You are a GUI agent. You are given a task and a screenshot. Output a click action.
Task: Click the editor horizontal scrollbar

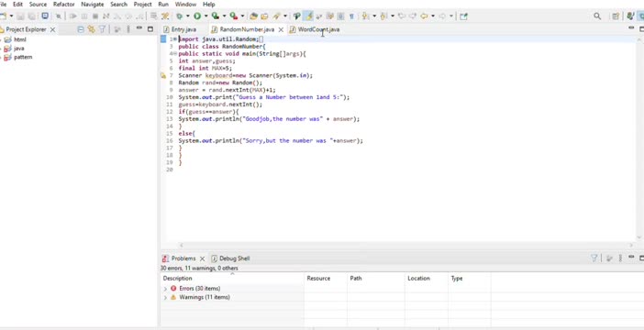point(405,245)
